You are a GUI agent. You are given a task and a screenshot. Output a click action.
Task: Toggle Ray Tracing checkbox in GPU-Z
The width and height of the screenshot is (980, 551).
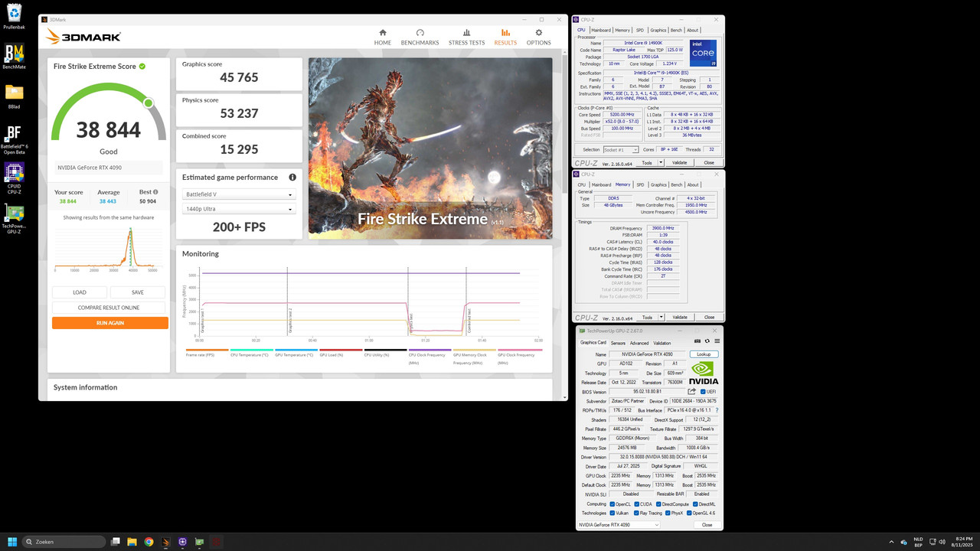636,513
